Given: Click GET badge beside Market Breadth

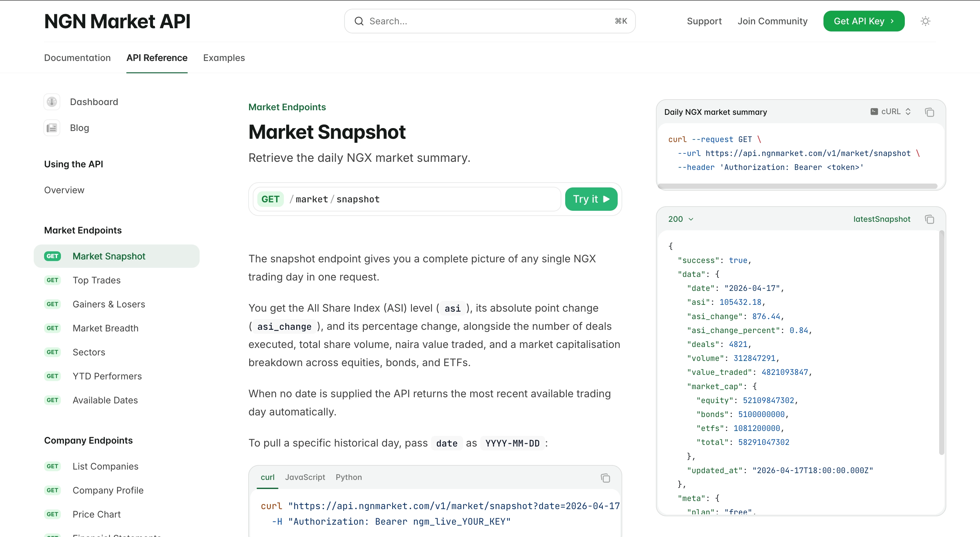Looking at the screenshot, I should (x=52, y=328).
